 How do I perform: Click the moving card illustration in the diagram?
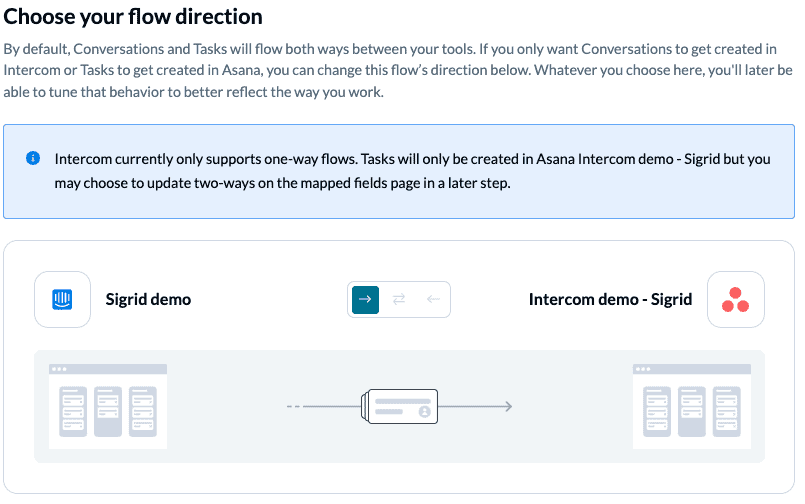coord(399,406)
